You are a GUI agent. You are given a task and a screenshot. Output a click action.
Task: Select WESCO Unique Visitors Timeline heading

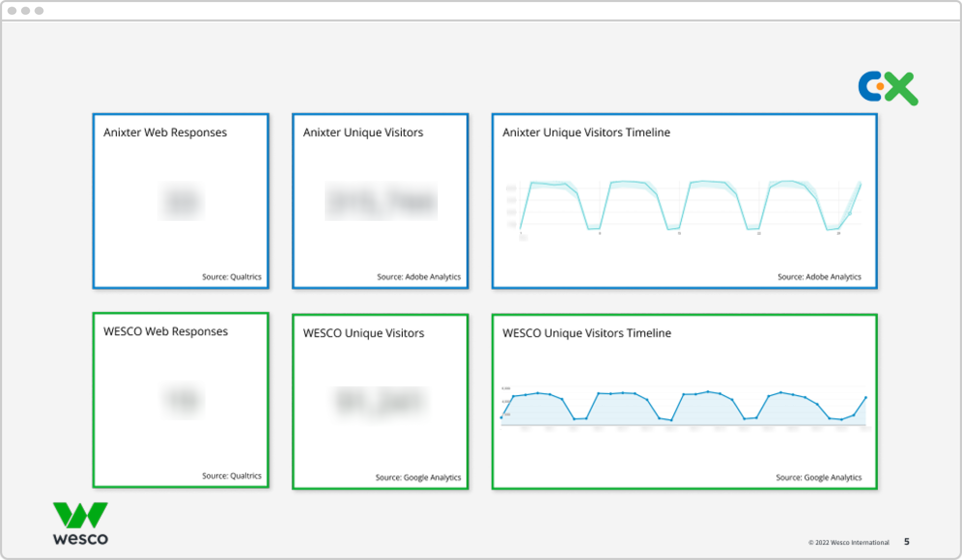[587, 333]
